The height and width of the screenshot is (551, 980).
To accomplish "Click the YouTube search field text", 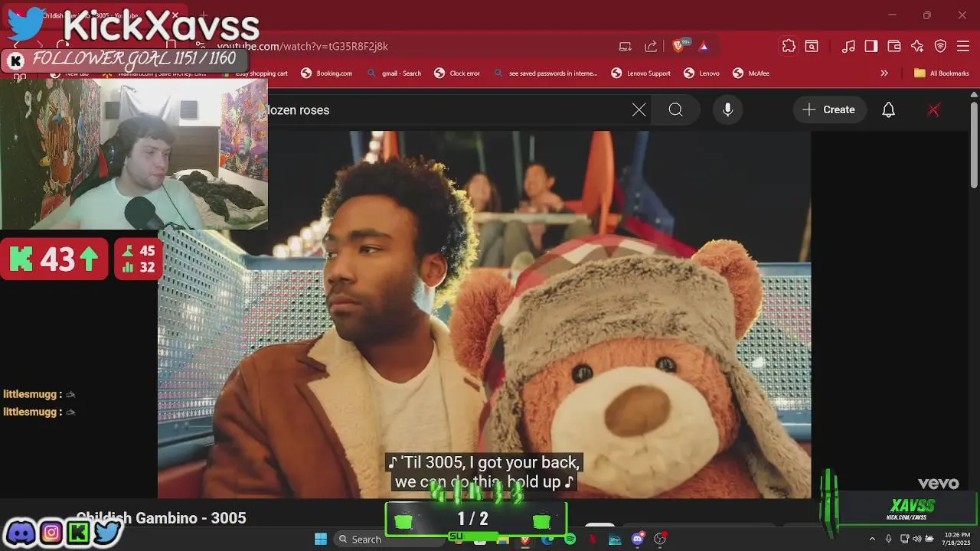I will [x=299, y=110].
